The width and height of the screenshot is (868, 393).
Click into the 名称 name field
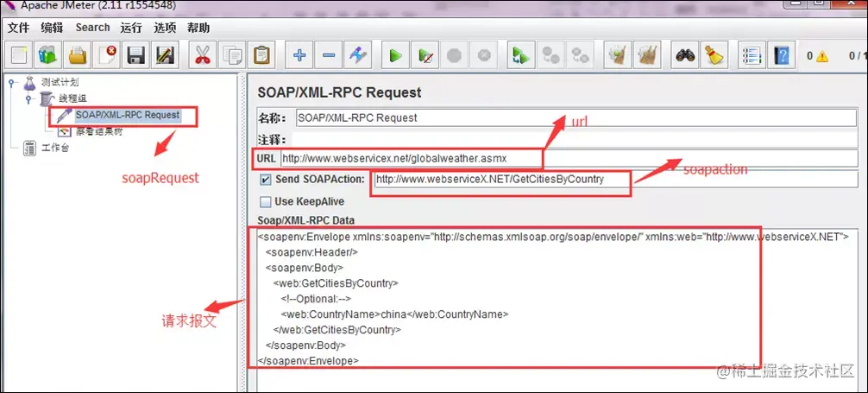(576, 118)
